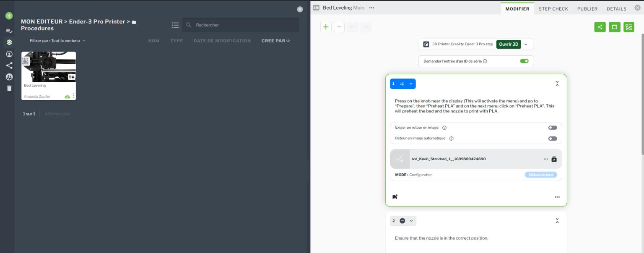Click the check-plus icon on the lcd_Knob part tile
644x253 pixels.
tap(400, 159)
